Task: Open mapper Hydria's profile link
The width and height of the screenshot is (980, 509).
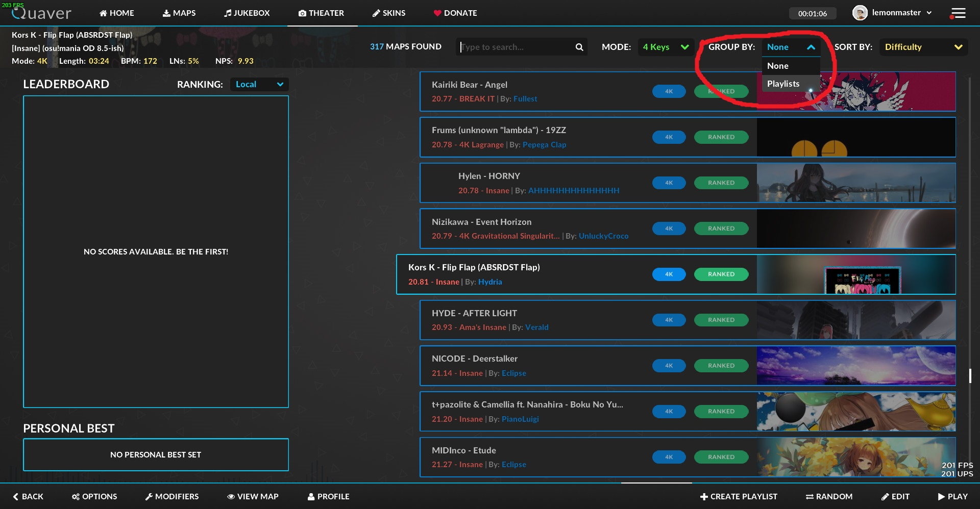Action: [x=489, y=282]
